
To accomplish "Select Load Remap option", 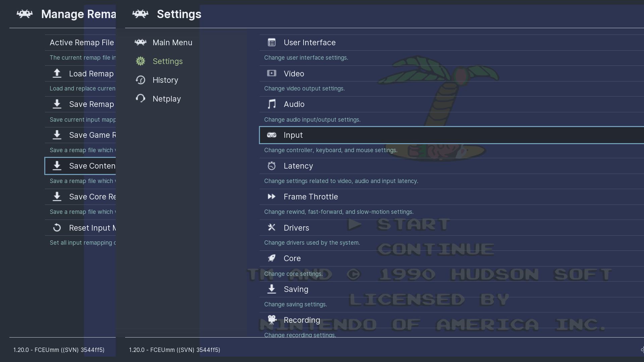I will click(x=91, y=74).
